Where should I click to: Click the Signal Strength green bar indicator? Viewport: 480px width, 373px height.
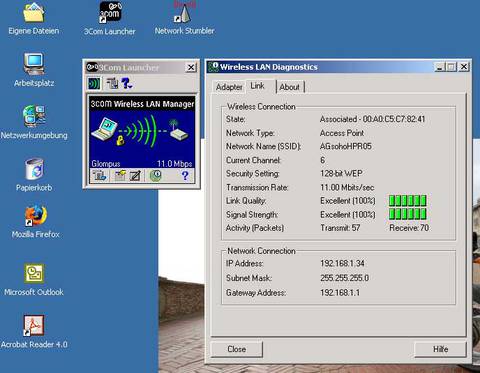(408, 214)
